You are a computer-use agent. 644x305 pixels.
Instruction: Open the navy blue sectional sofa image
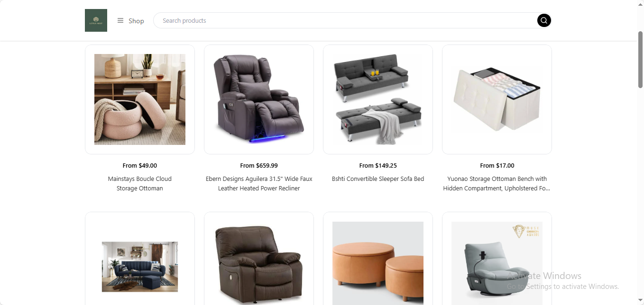[x=140, y=267]
